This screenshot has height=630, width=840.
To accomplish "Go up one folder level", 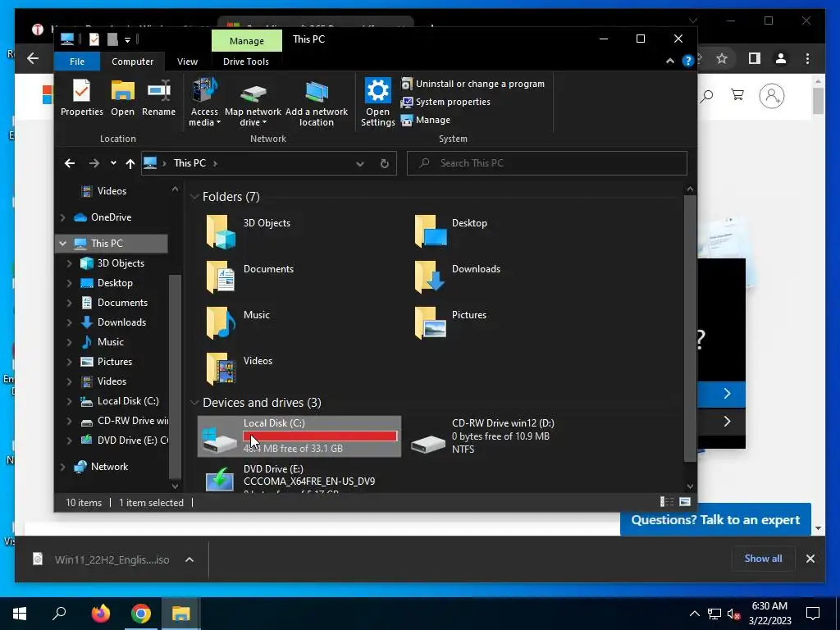I will (x=130, y=163).
